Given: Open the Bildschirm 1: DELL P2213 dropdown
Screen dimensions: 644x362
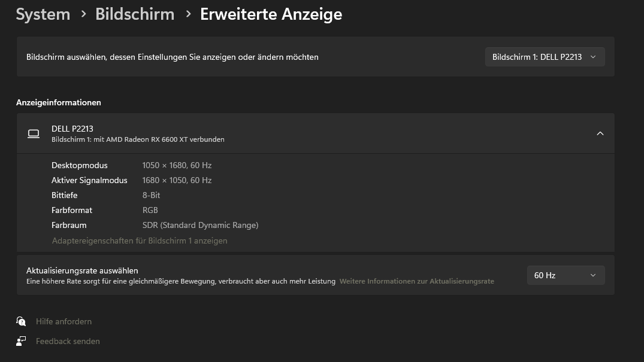Looking at the screenshot, I should tap(545, 57).
